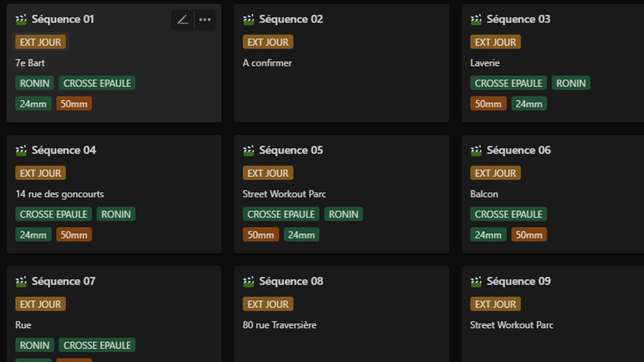The height and width of the screenshot is (362, 644).
Task: Open the three-dot menu on Séquence 01
Action: [204, 20]
